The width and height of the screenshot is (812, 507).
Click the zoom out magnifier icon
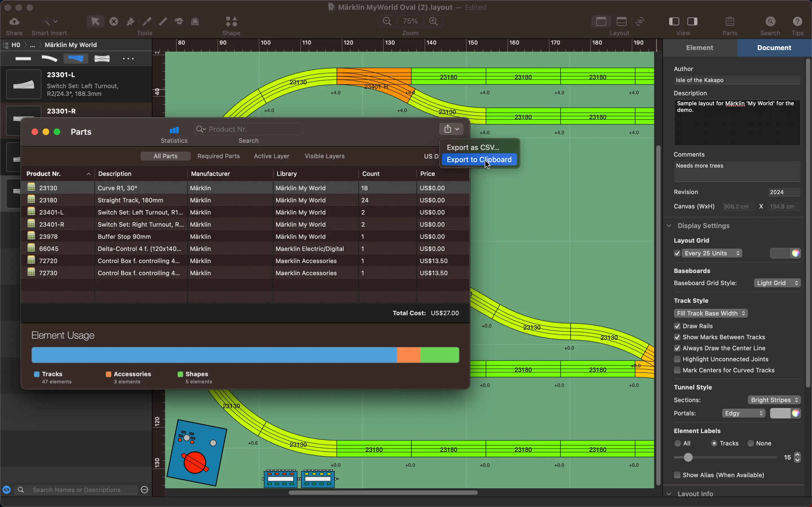[387, 21]
